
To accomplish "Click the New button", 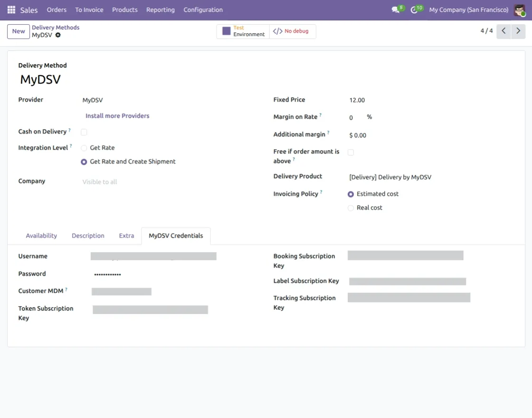I will [x=19, y=31].
